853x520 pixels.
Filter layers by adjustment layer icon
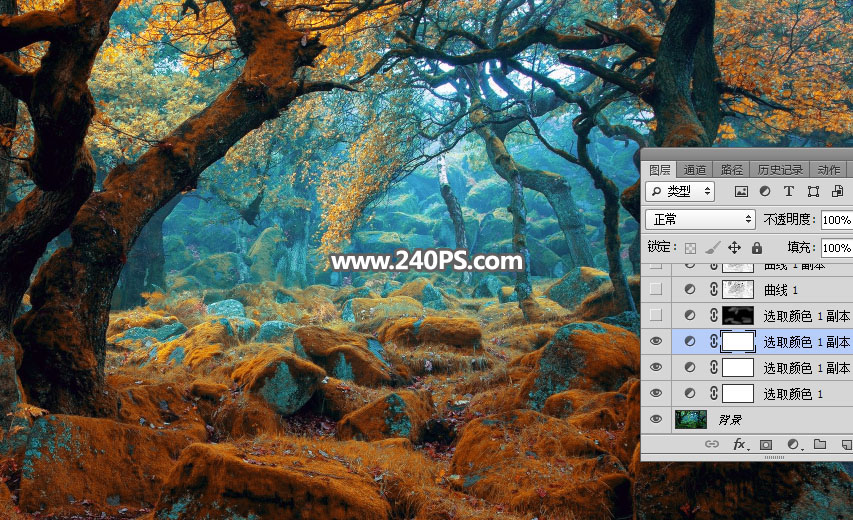765,191
